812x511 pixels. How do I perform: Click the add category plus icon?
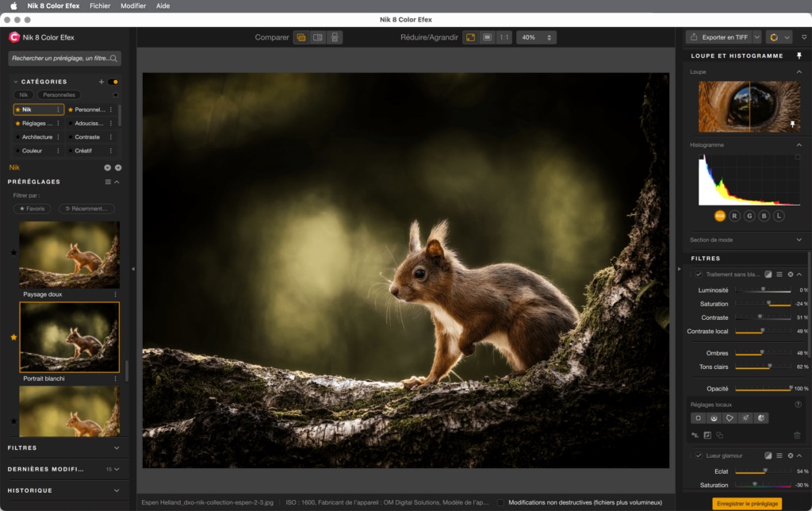(101, 82)
